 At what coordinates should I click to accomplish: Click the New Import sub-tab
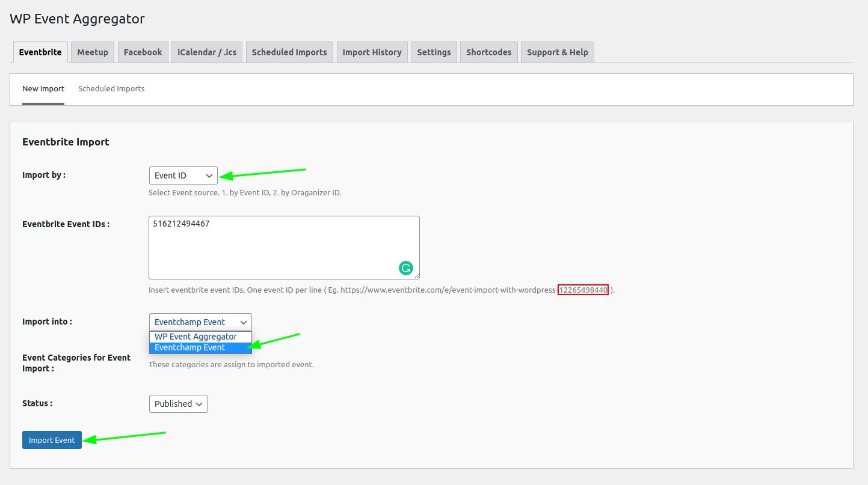[x=43, y=89]
